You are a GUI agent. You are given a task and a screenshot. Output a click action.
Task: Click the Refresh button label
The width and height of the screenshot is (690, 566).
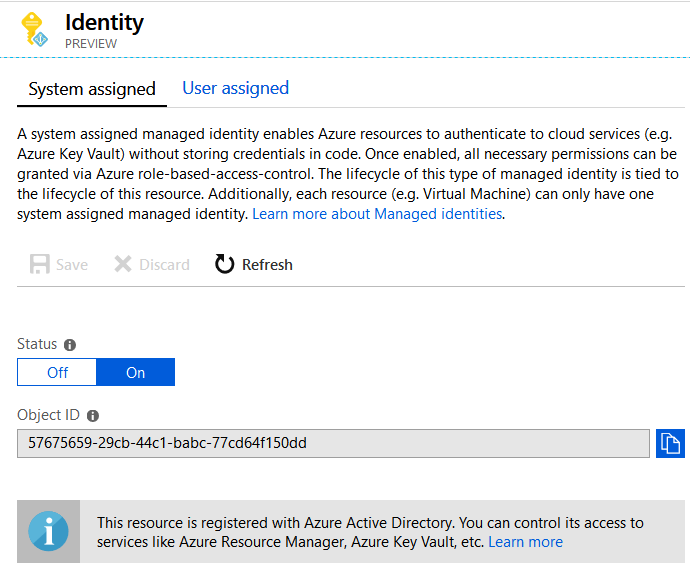[267, 265]
